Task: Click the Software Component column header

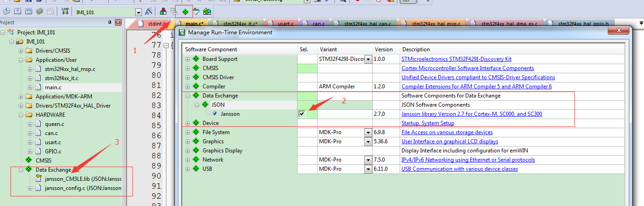Action: tap(240, 49)
